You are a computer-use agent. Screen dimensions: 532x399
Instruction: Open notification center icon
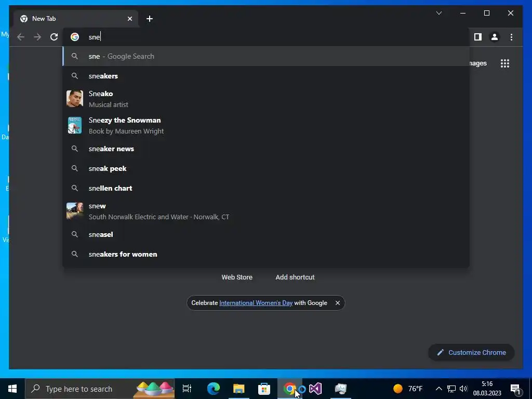(515, 389)
